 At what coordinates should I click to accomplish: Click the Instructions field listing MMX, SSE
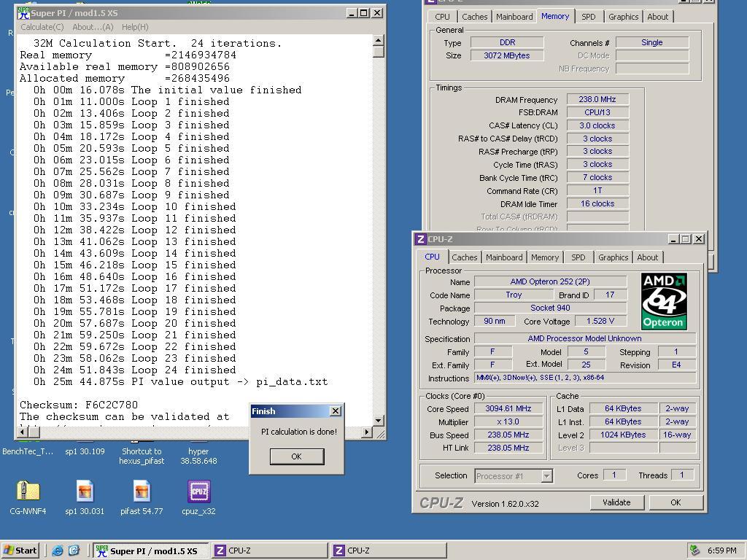pyautogui.click(x=585, y=378)
